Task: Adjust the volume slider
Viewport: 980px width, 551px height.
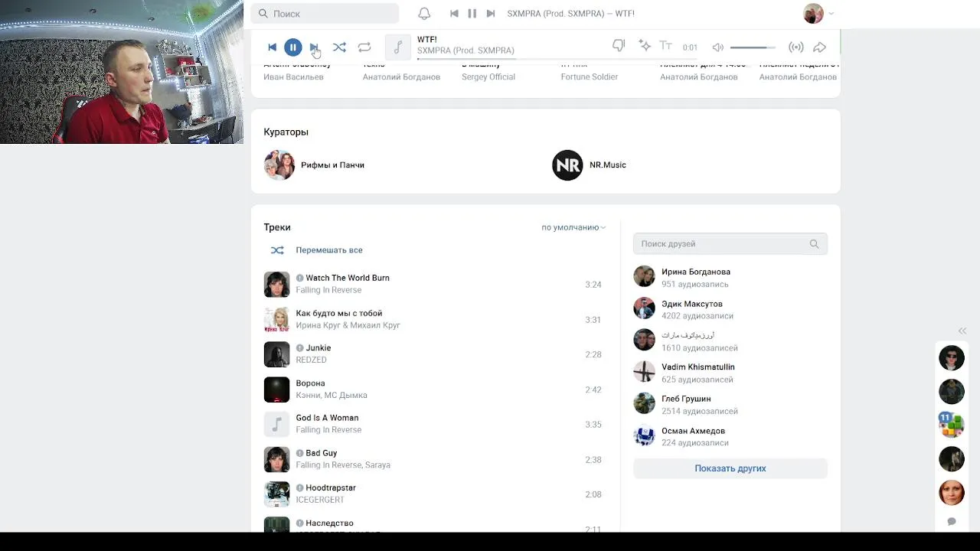Action: point(753,47)
